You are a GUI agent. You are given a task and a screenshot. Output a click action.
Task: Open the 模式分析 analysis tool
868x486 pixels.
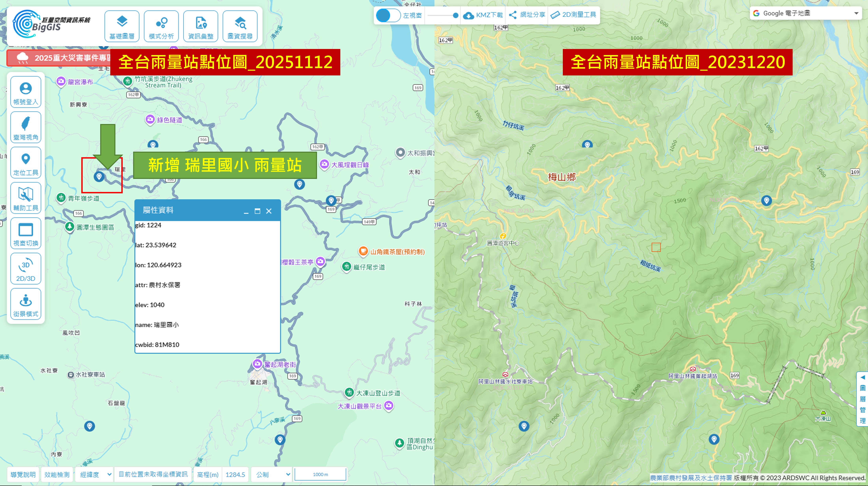(161, 26)
